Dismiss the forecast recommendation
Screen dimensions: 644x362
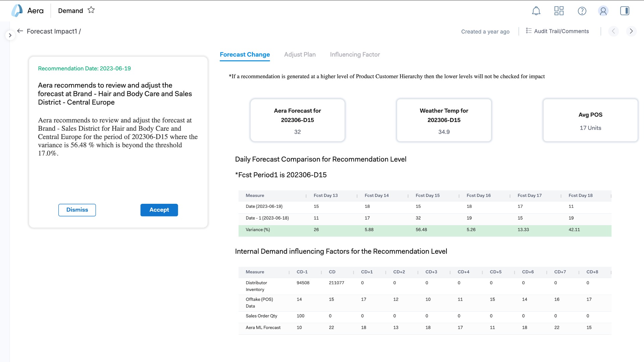77,210
